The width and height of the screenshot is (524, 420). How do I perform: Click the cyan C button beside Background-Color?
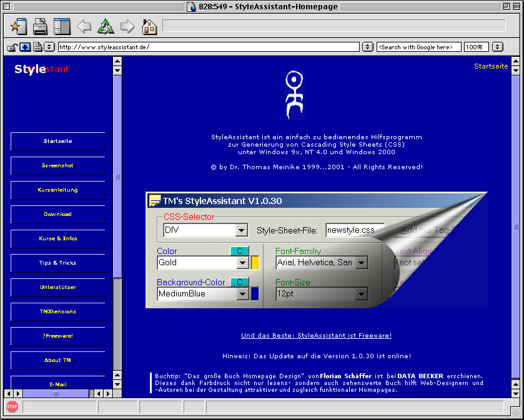coord(240,282)
